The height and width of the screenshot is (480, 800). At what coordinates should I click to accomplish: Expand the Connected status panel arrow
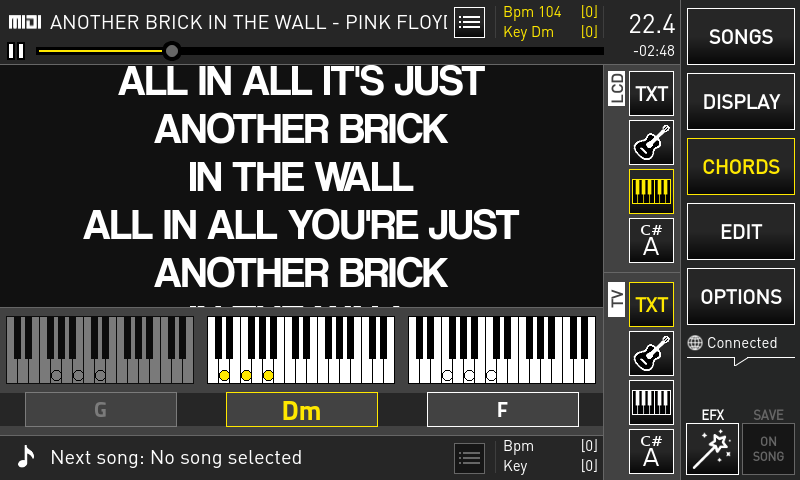(x=739, y=361)
